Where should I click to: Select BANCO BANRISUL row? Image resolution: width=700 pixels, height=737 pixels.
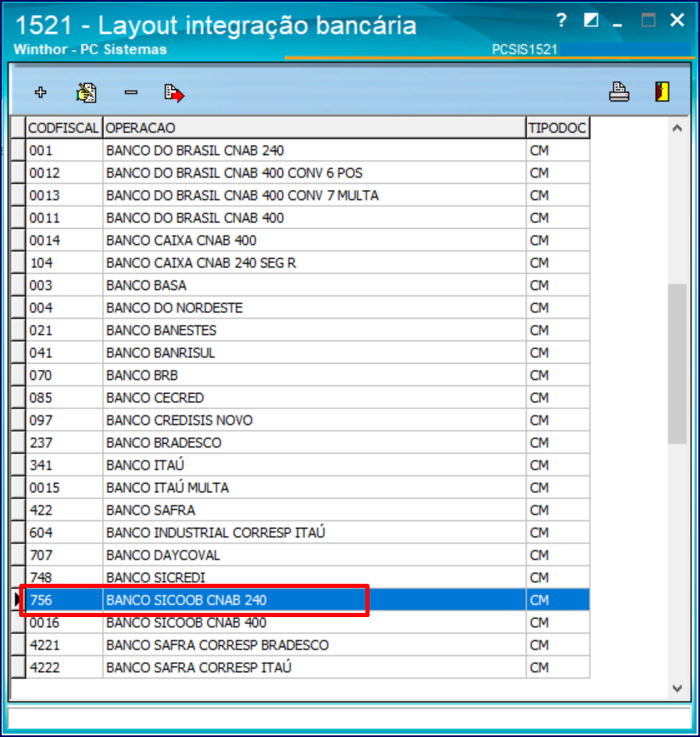(308, 353)
